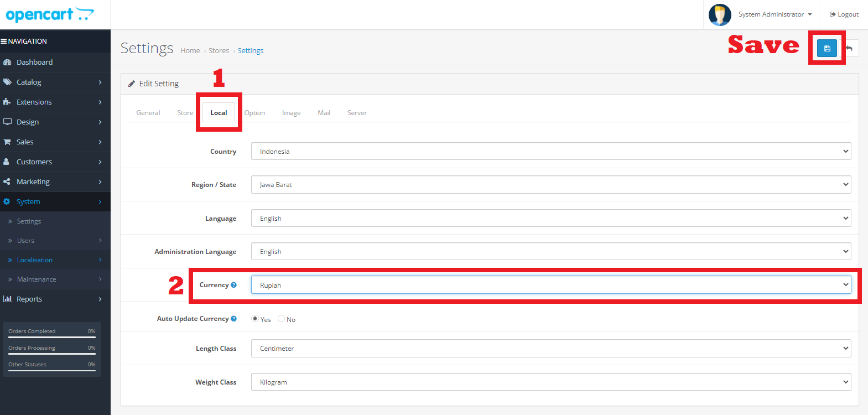Select the Local tab
The width and height of the screenshot is (868, 415).
coord(219,112)
